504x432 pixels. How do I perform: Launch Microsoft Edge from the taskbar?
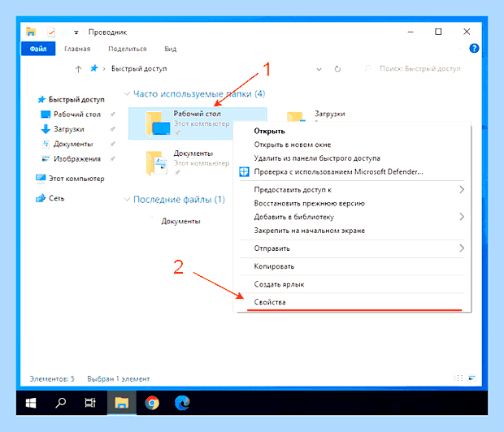click(x=182, y=403)
